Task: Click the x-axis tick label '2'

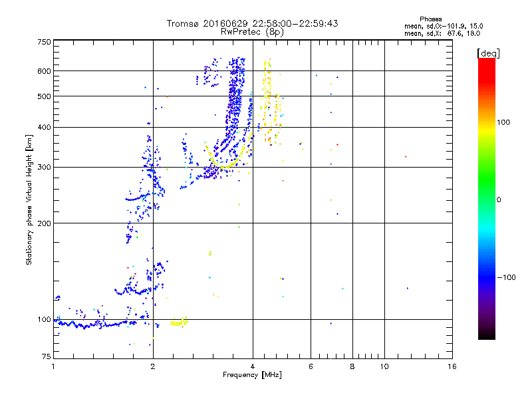Action: [153, 366]
